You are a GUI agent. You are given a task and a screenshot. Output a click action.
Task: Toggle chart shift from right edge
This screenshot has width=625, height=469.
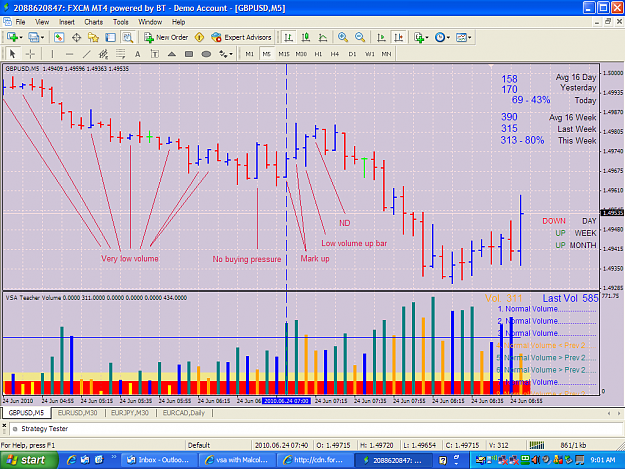coord(398,37)
